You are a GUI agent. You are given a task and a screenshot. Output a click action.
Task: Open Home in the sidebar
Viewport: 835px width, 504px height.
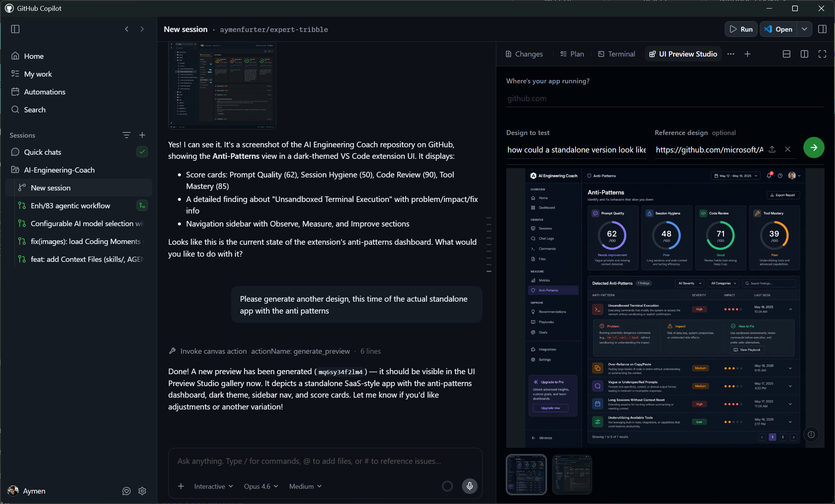[79, 56]
